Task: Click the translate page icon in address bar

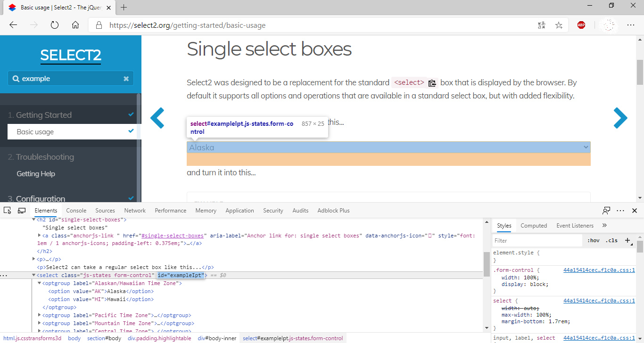Action: (x=542, y=25)
